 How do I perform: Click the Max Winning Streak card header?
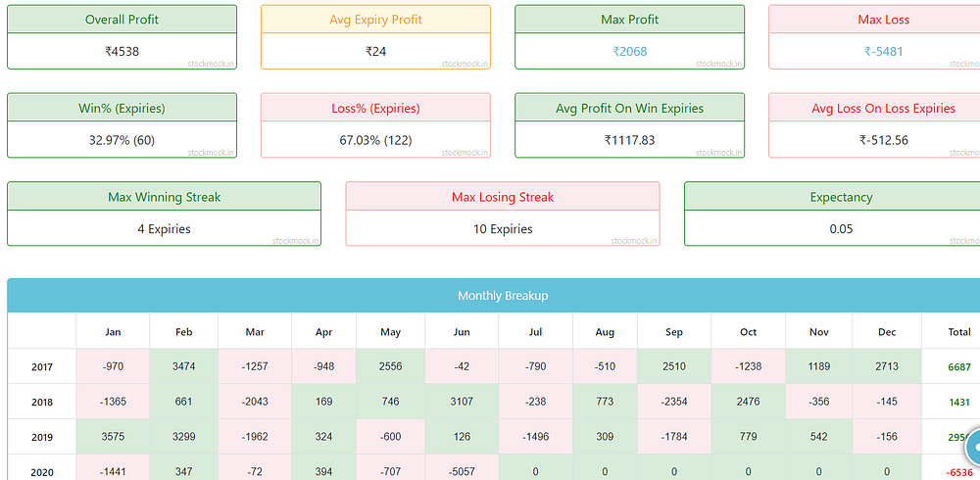165,197
